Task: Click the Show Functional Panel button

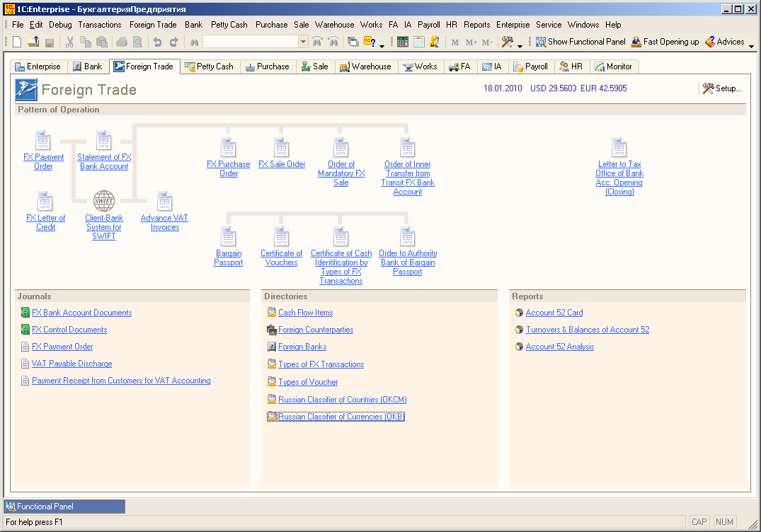Action: 580,42
